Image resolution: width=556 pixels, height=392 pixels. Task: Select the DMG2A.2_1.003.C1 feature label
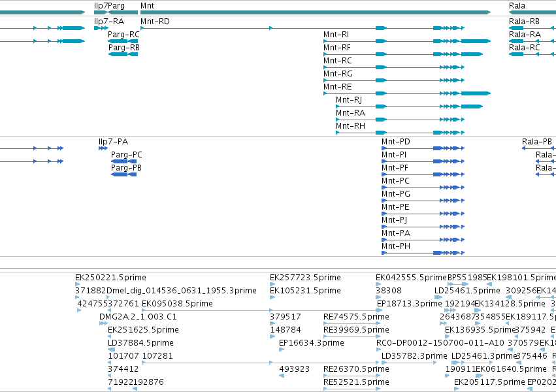coord(138,317)
